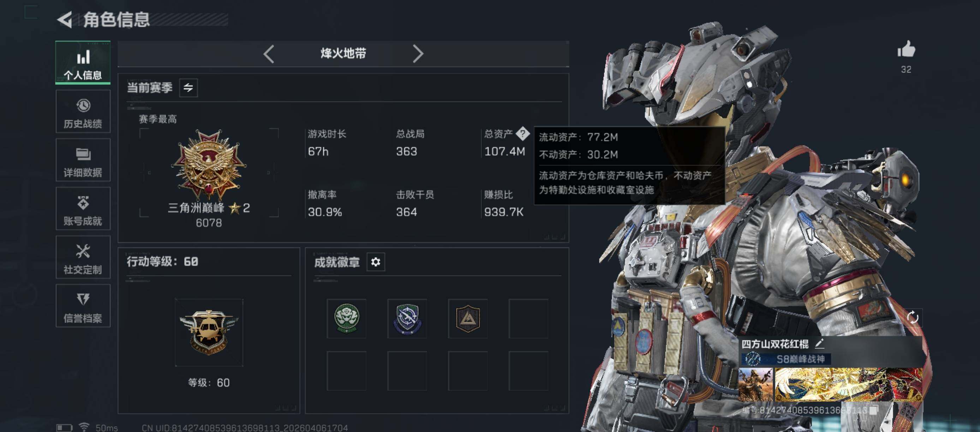
Task: Select the first empty achievement badge slot
Action: (528, 318)
